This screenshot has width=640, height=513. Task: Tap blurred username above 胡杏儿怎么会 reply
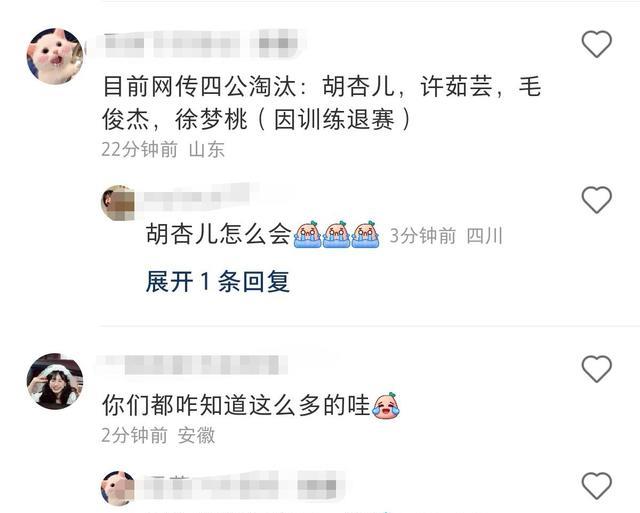(x=196, y=197)
